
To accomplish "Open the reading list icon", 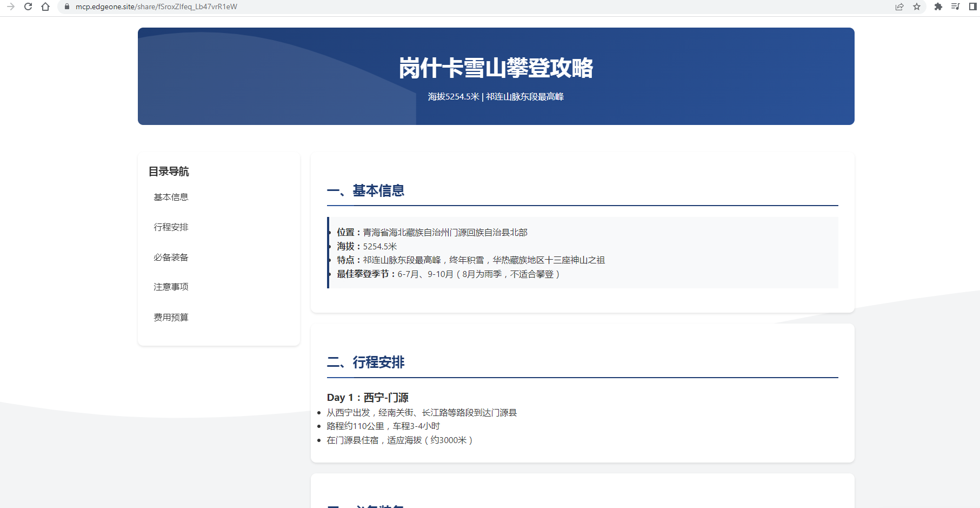I will 956,6.
